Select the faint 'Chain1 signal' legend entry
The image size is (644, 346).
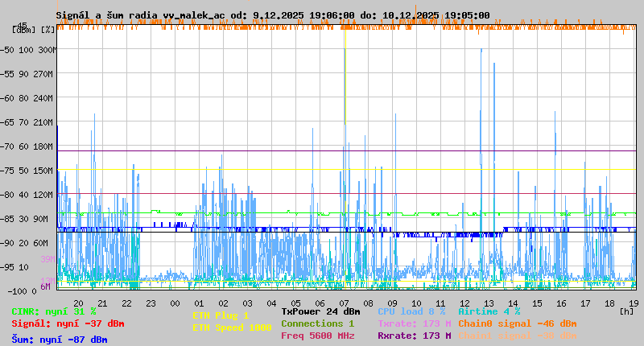coord(518,336)
